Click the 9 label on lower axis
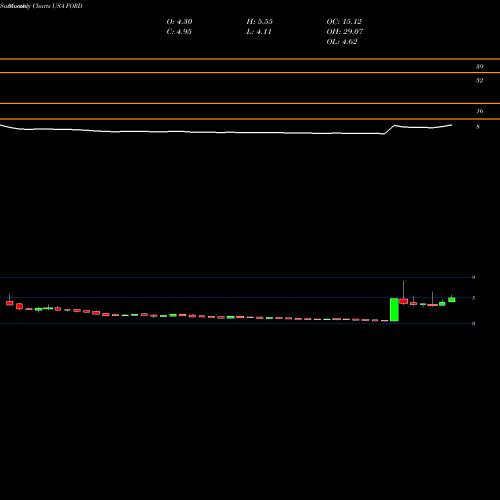This screenshot has width=500, height=500. tap(473, 277)
